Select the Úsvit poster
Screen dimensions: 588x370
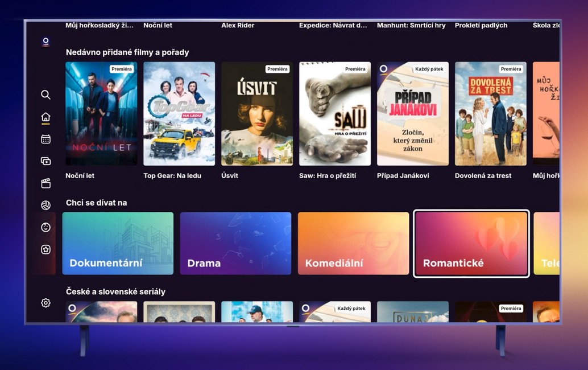point(257,114)
